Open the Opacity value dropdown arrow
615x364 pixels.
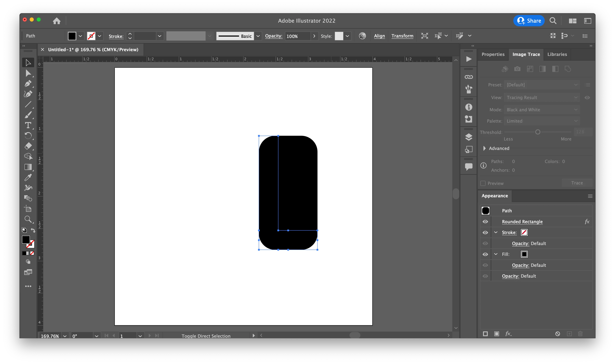(314, 36)
